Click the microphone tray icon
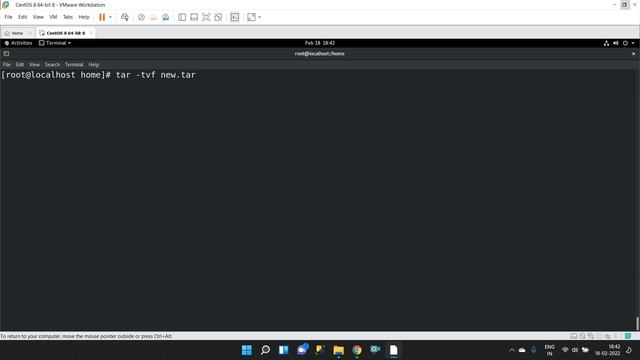 pyautogui.click(x=533, y=350)
